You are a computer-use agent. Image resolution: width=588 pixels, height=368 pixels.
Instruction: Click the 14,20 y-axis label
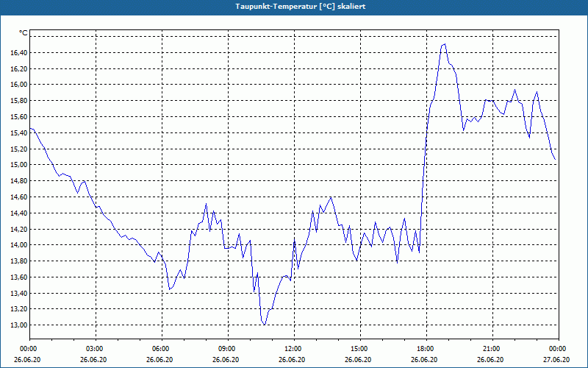[x=19, y=229]
